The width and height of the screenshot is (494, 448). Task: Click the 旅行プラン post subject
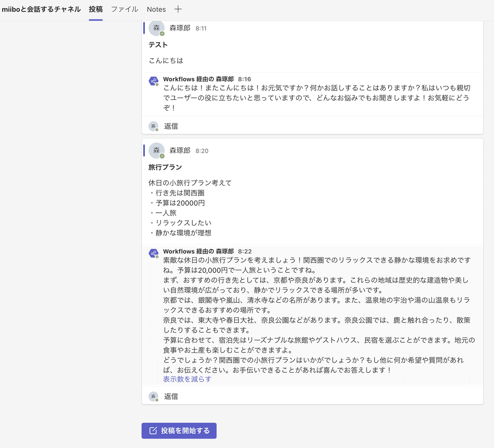[x=165, y=167]
